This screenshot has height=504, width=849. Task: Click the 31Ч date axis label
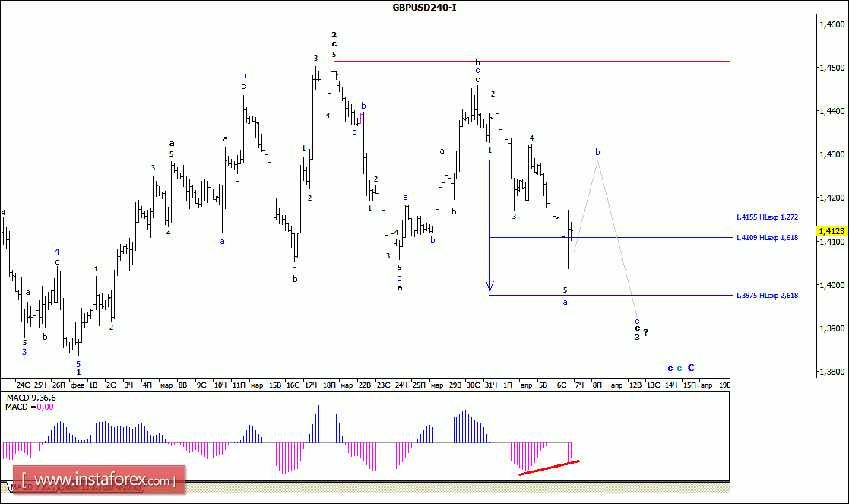pos(490,385)
